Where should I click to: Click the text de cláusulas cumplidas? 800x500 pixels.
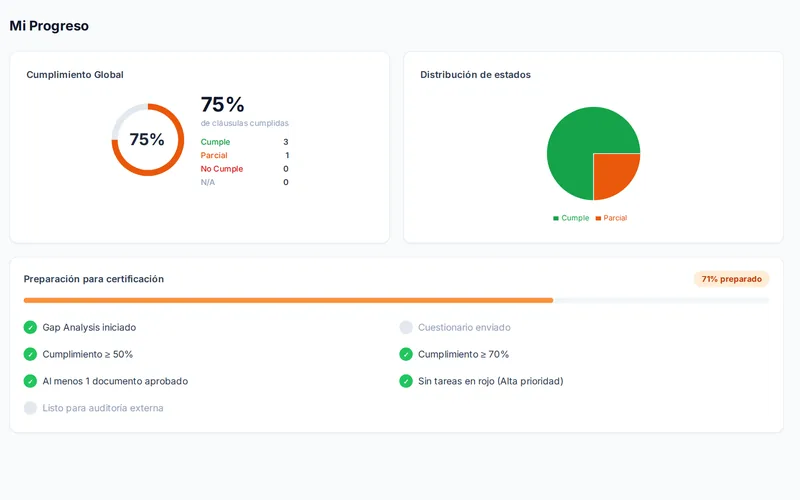[245, 123]
